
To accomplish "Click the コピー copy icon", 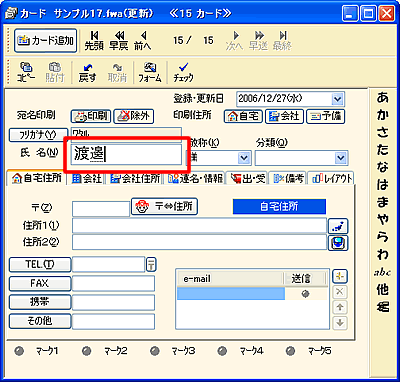I will pyautogui.click(x=25, y=72).
